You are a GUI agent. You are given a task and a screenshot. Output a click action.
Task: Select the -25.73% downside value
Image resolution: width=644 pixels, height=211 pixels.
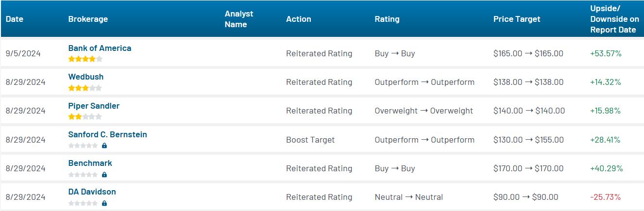(x=605, y=197)
